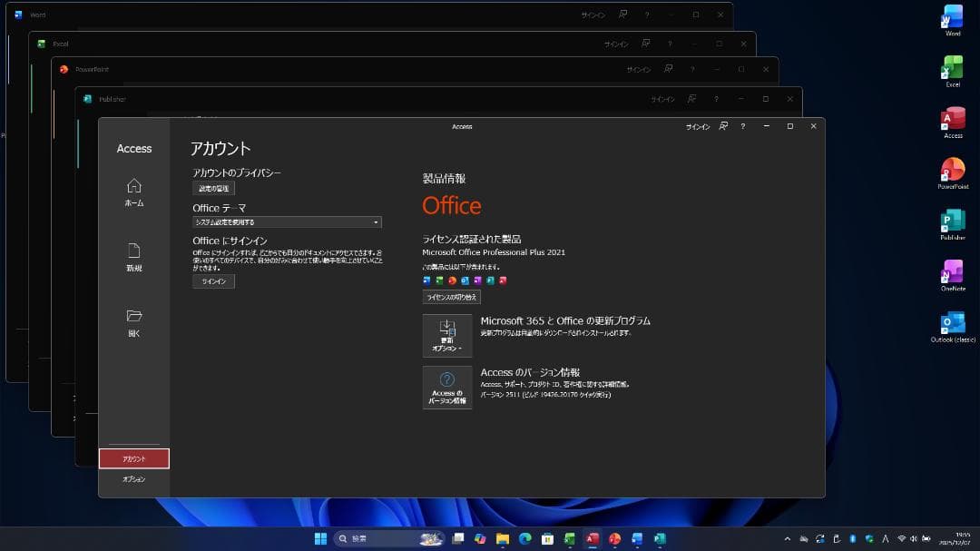Click the 設定の管理 privacy button
980x551 pixels.
pos(212,188)
